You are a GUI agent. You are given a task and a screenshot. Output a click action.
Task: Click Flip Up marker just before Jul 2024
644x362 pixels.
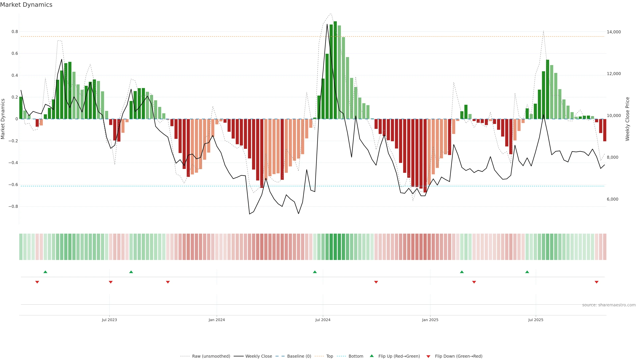click(x=315, y=272)
